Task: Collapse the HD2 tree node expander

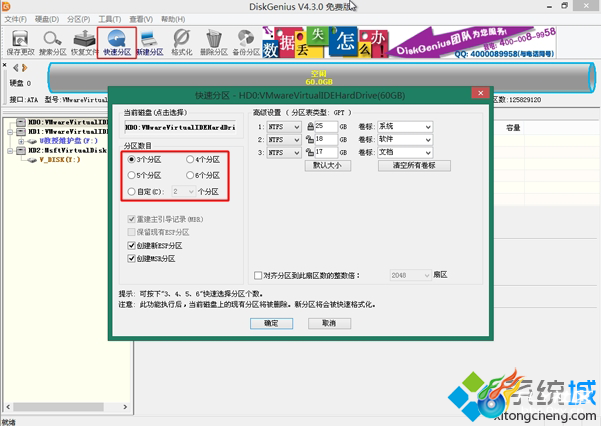Action: click(x=10, y=151)
